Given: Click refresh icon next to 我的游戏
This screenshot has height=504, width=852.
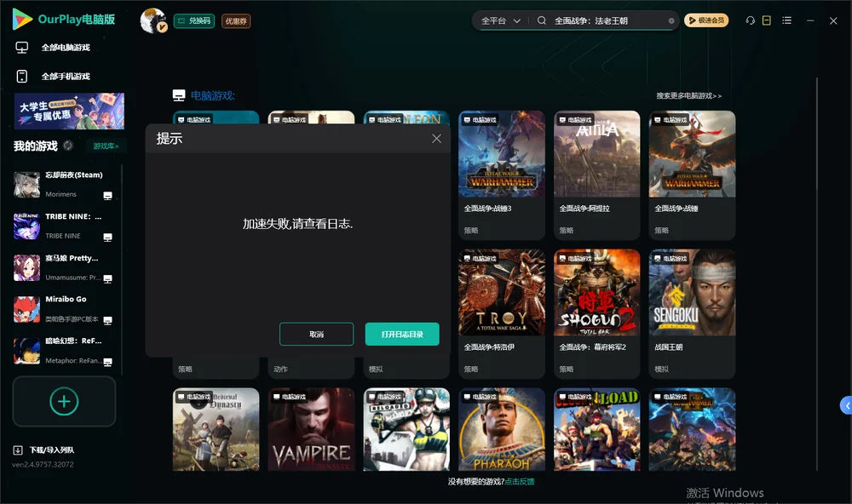Looking at the screenshot, I should (x=68, y=146).
